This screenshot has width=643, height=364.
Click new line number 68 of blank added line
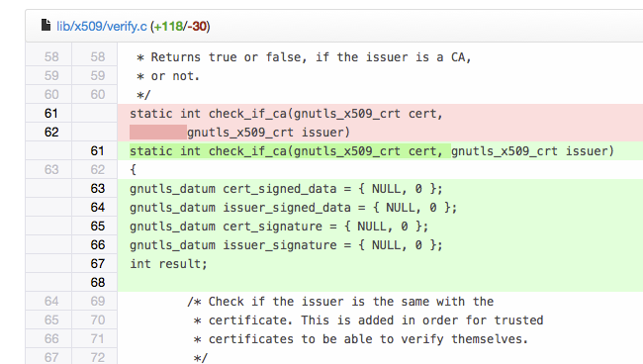coord(97,283)
